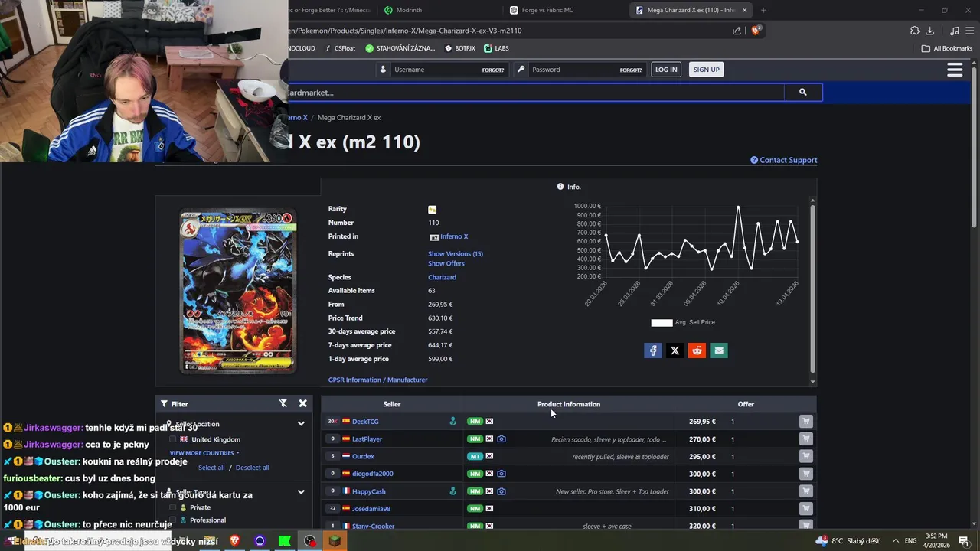
Task: Close the Mega Charizard X ex tab
Action: (744, 10)
